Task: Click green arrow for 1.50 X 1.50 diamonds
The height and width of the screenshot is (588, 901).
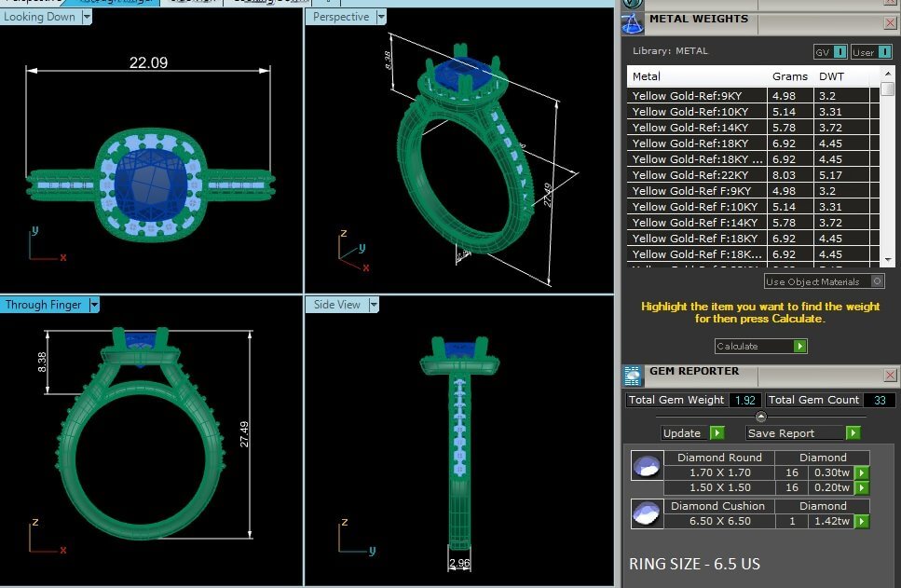Action: click(862, 487)
